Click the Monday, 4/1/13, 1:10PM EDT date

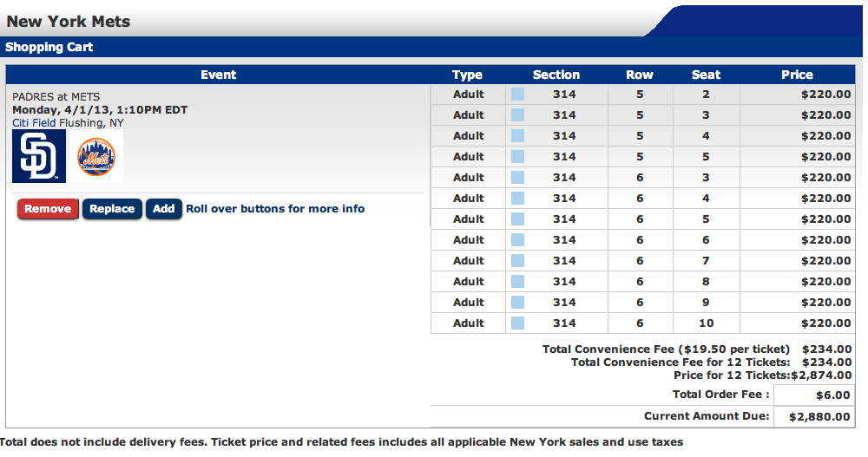point(100,109)
